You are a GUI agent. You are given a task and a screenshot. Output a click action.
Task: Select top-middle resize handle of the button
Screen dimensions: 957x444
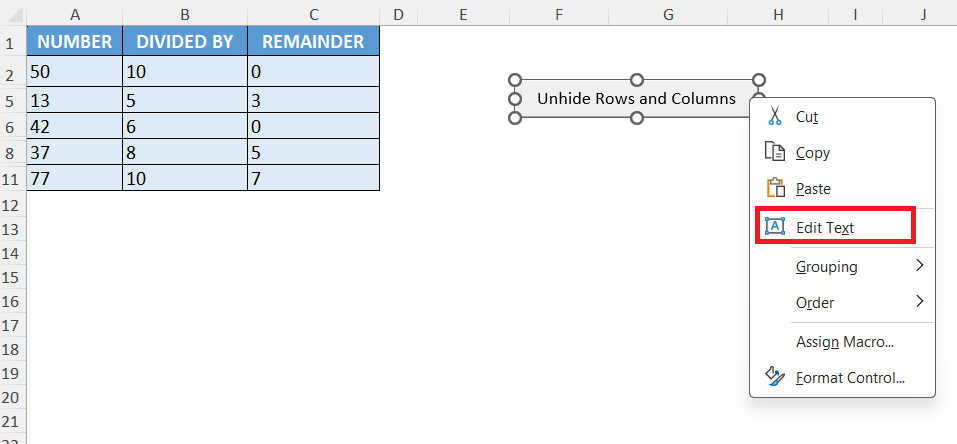point(637,80)
